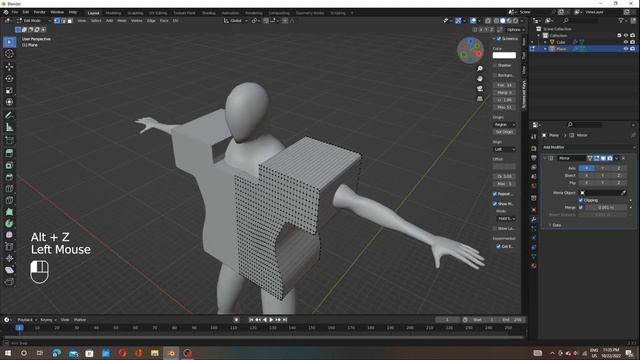
Task: Collapse the Mirror modifier panel
Action: coord(545,158)
